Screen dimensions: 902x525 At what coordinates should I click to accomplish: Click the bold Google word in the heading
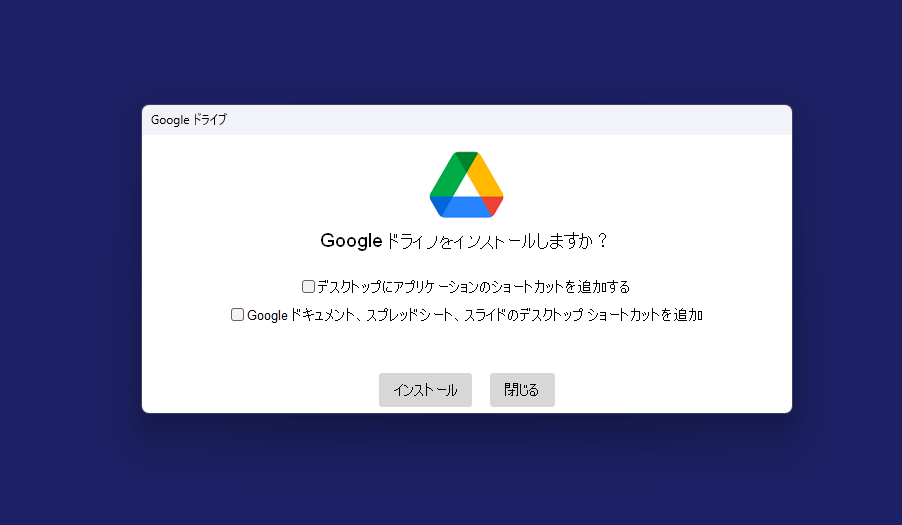click(351, 241)
